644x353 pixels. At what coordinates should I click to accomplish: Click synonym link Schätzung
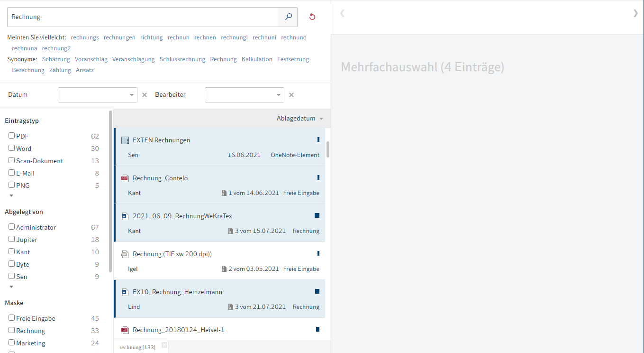(x=56, y=59)
